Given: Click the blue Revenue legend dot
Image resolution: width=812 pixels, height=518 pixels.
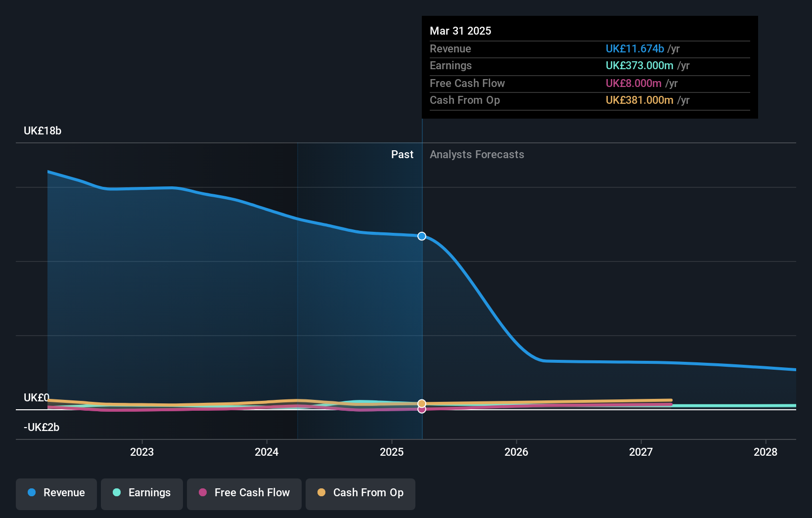Looking at the screenshot, I should [32, 492].
